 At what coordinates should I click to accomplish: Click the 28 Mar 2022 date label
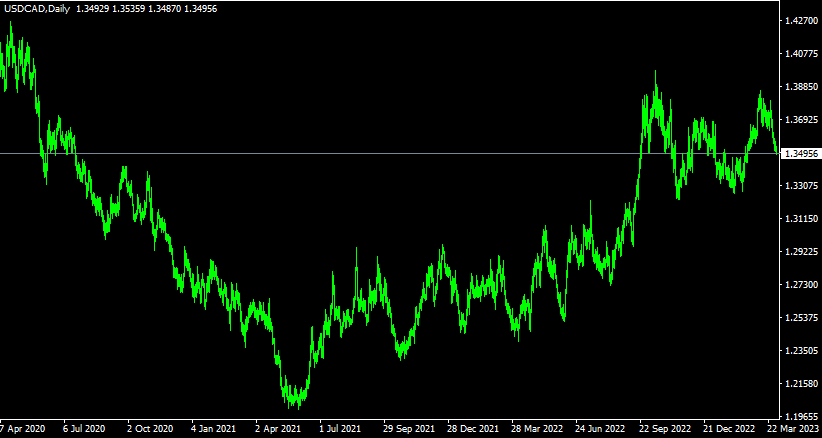click(537, 429)
